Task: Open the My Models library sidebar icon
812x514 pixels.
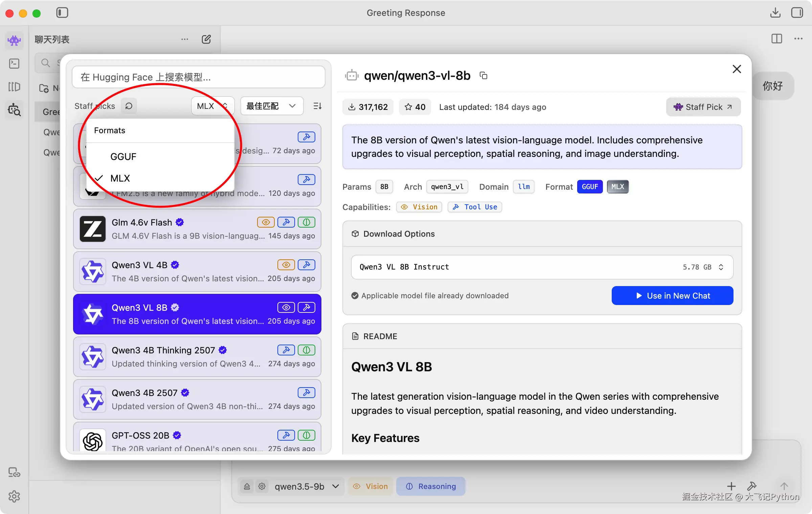Action: [14, 87]
